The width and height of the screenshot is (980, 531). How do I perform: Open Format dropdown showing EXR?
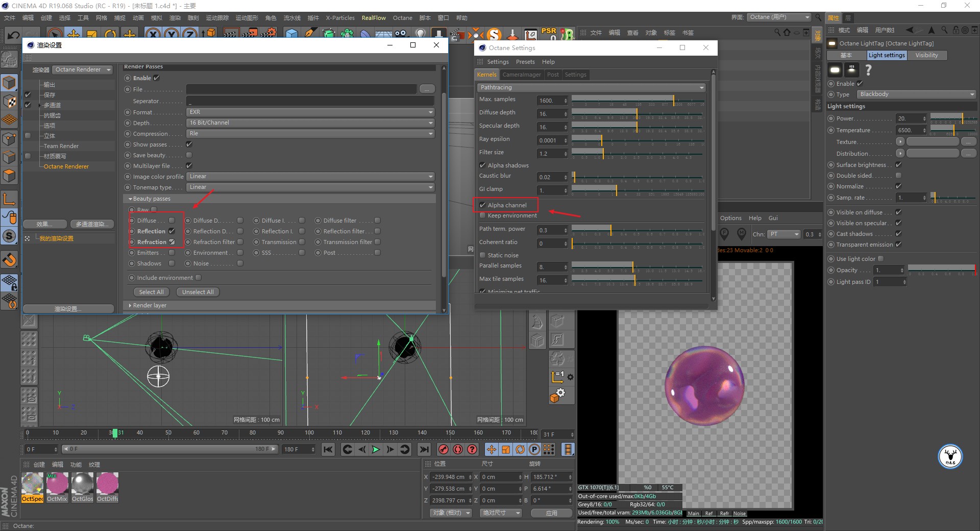310,112
